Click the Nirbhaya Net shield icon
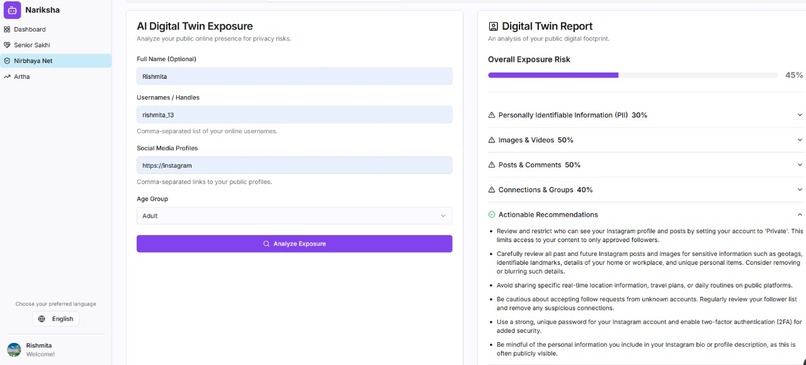This screenshot has height=365, width=806. 7,61
